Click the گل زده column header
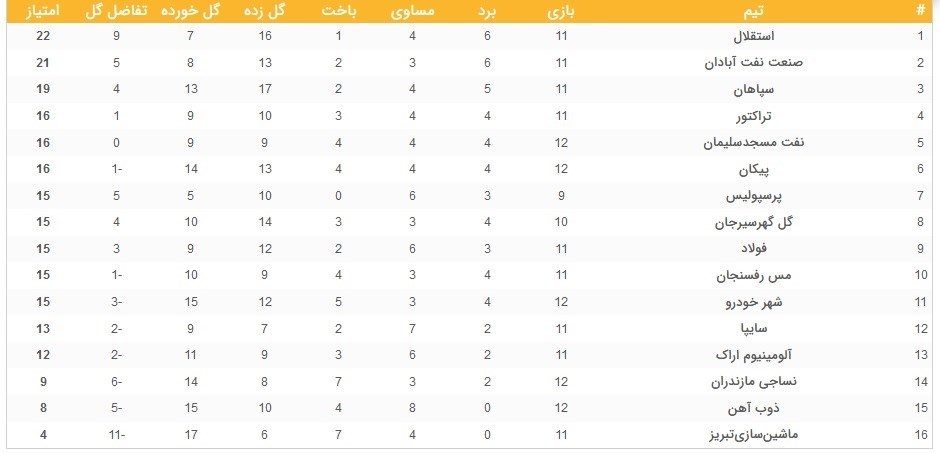Screen dimensions: 940x453 click(263, 13)
